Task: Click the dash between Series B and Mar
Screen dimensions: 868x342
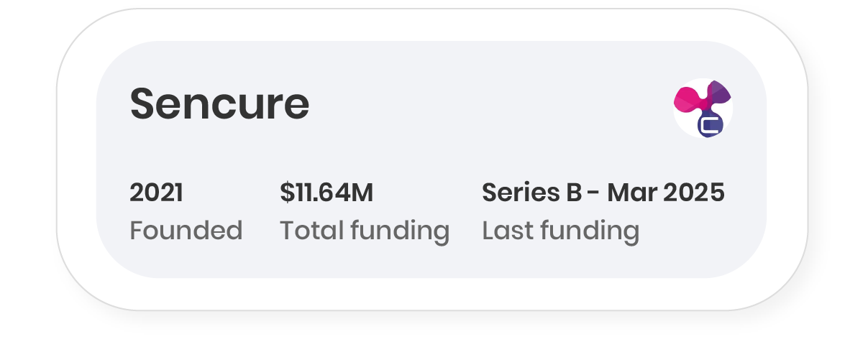Action: 594,194
